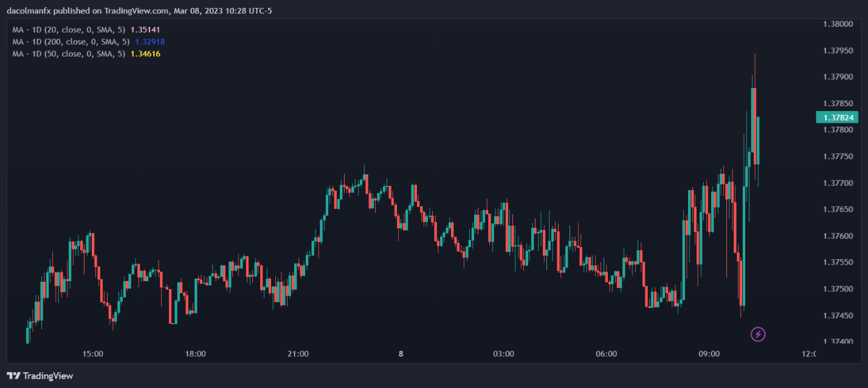Image resolution: width=868 pixels, height=388 pixels.
Task: Click the MA 200 value 1.32918
Action: (150, 41)
